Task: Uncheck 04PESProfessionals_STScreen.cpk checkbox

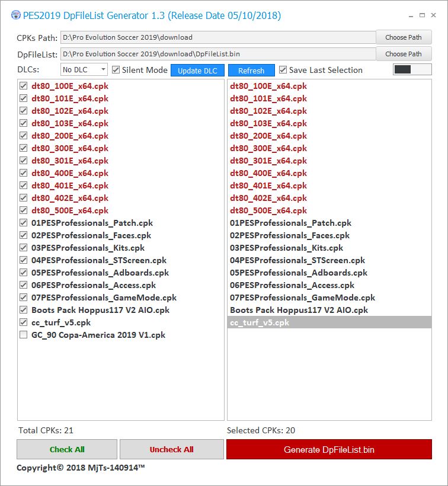Action: point(23,260)
